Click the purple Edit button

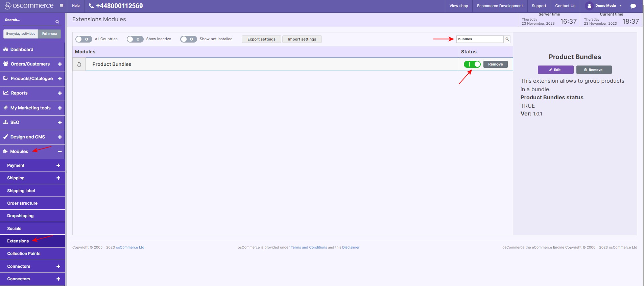pyautogui.click(x=555, y=70)
